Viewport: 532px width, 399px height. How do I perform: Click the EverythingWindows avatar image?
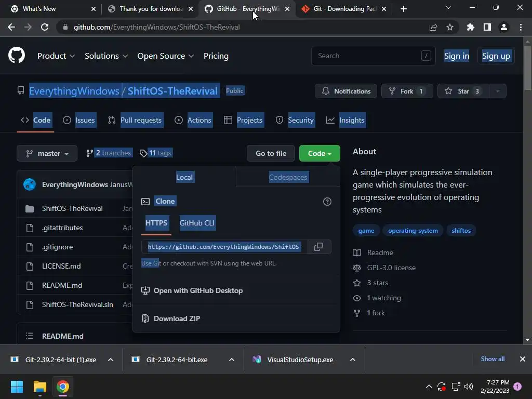click(30, 184)
